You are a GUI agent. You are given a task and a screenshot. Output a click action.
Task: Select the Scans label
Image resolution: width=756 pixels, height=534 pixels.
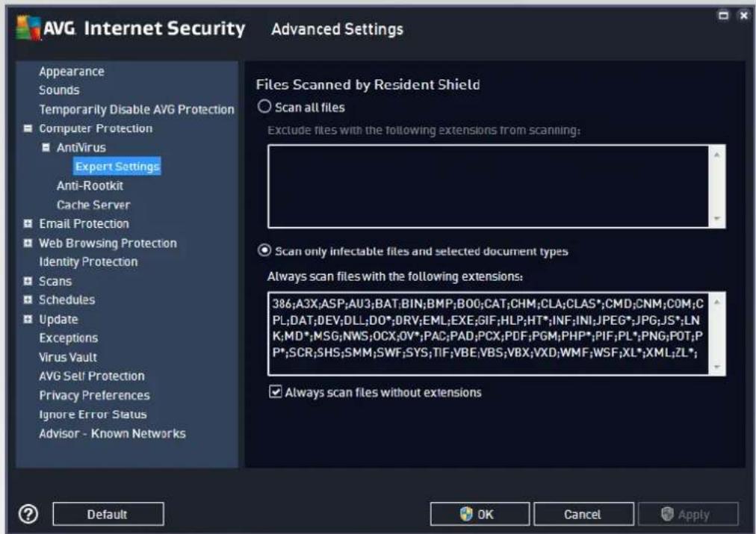click(x=55, y=281)
